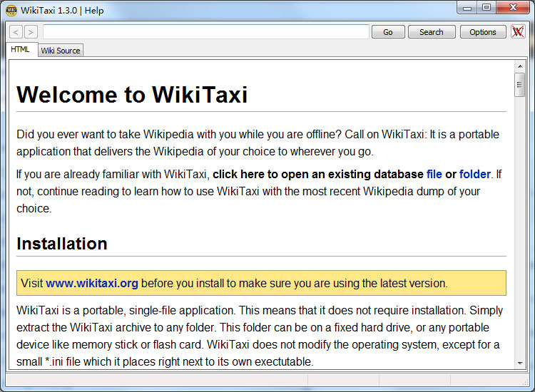Screen dimensions: 535x392
Task: Click the 'Installation' section heading
Action: click(62, 244)
